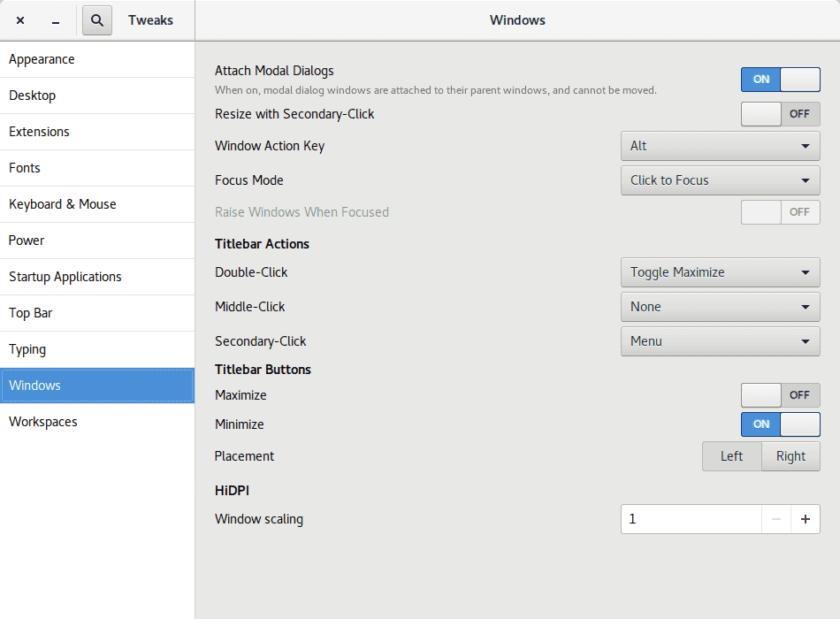Go to the Appearance section
Viewport: 840px width, 619px height.
(x=42, y=59)
